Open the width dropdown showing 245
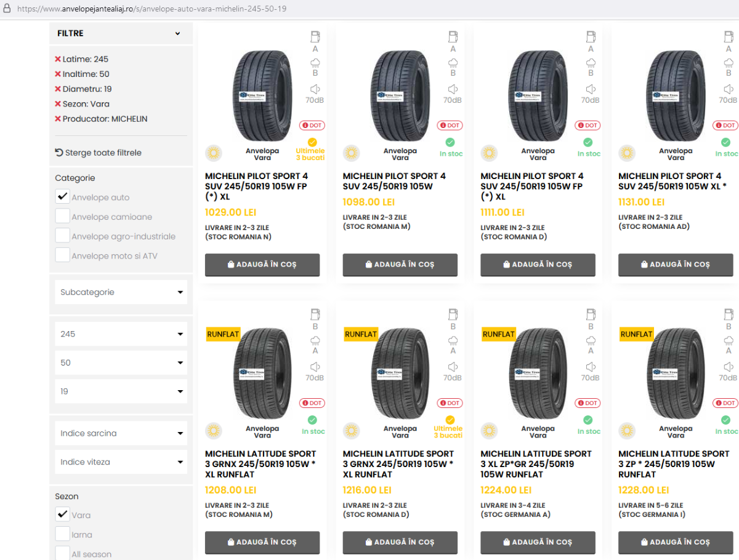 pyautogui.click(x=121, y=334)
